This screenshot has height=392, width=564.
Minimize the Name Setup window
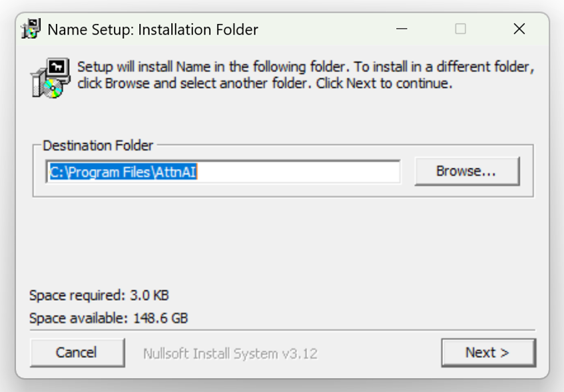click(x=402, y=29)
